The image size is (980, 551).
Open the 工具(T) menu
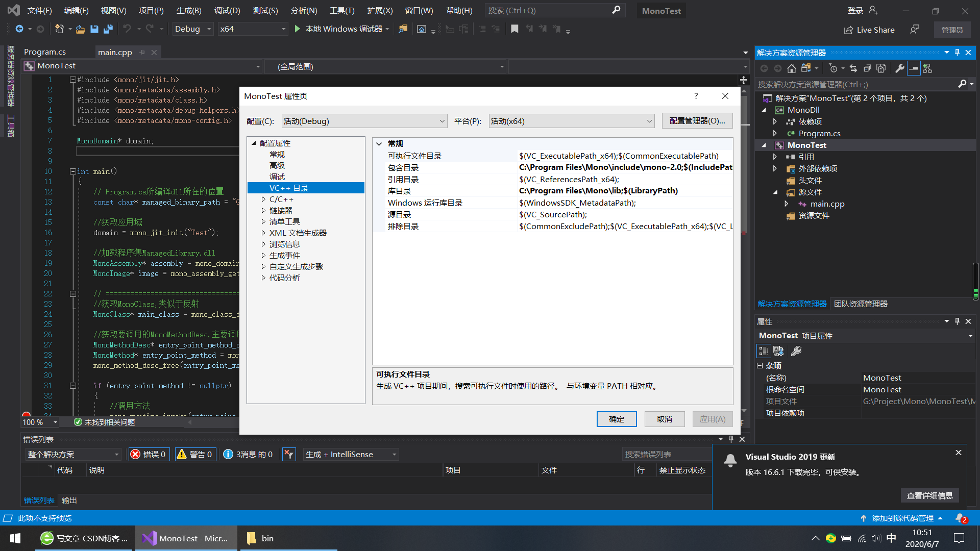tap(342, 10)
